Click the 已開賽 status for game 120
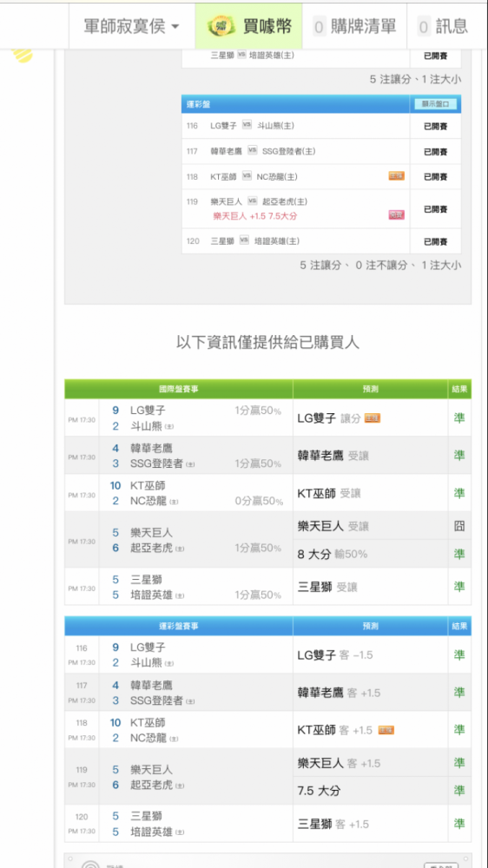Viewport: 488px width, 868px height. click(x=435, y=241)
